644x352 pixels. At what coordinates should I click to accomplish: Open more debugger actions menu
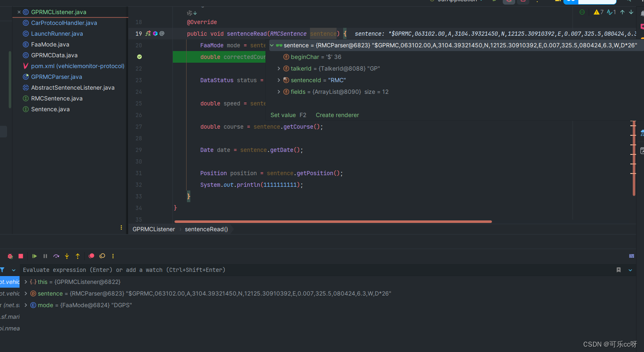pyautogui.click(x=113, y=256)
